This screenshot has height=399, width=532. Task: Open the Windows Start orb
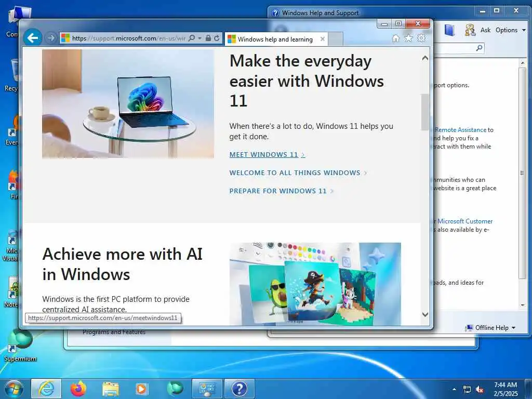pyautogui.click(x=14, y=389)
